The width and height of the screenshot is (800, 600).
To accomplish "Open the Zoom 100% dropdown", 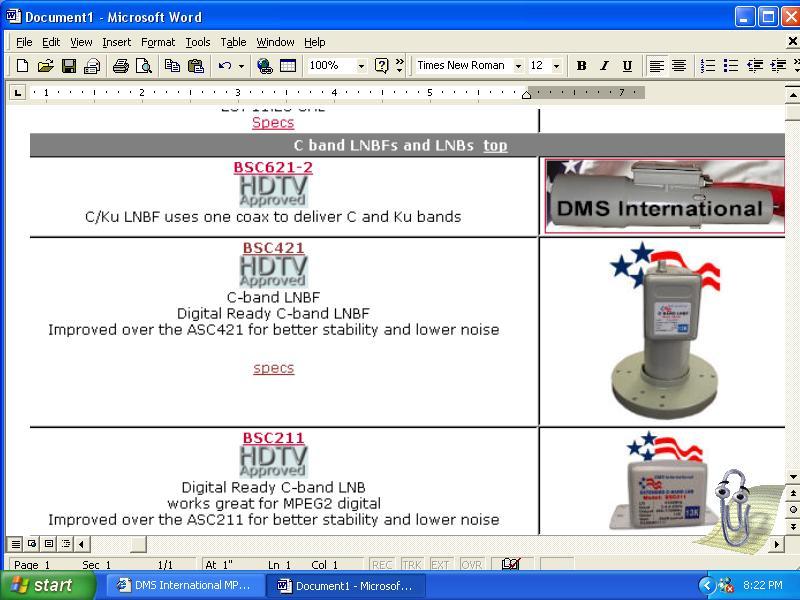I will tap(361, 66).
